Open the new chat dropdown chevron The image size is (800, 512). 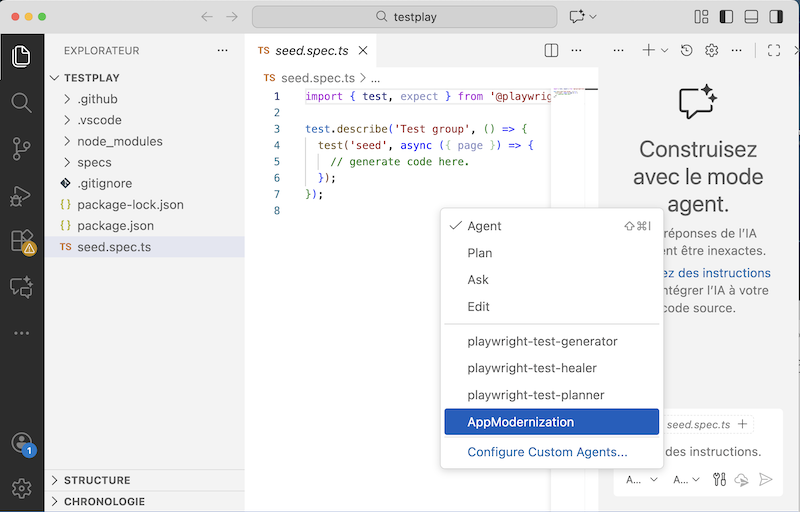click(x=664, y=50)
